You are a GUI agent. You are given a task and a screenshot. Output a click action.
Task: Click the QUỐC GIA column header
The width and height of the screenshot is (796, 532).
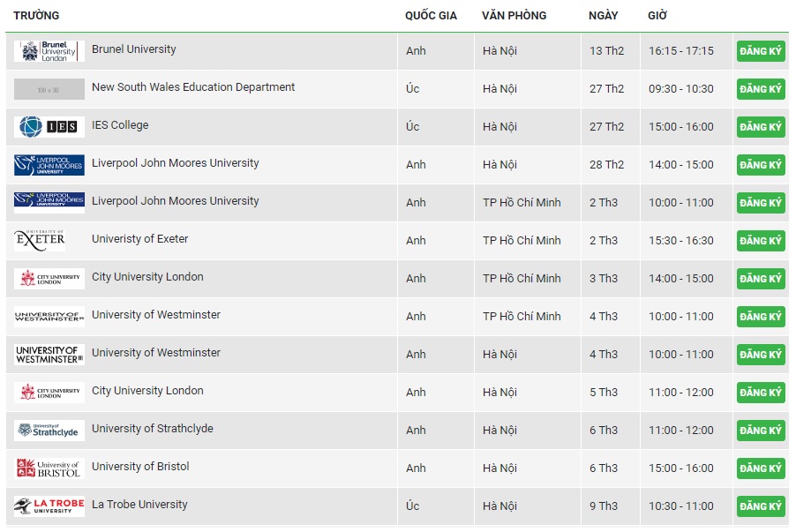pyautogui.click(x=431, y=16)
